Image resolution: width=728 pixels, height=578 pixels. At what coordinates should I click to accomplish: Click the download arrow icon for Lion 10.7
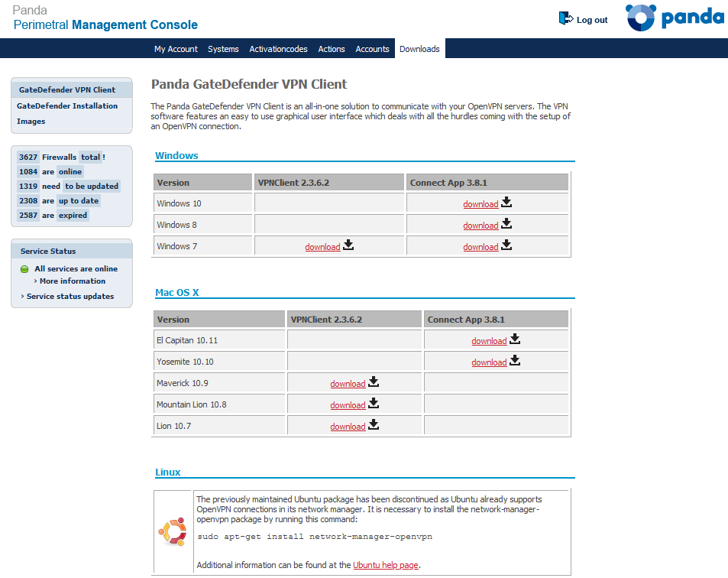click(x=374, y=424)
